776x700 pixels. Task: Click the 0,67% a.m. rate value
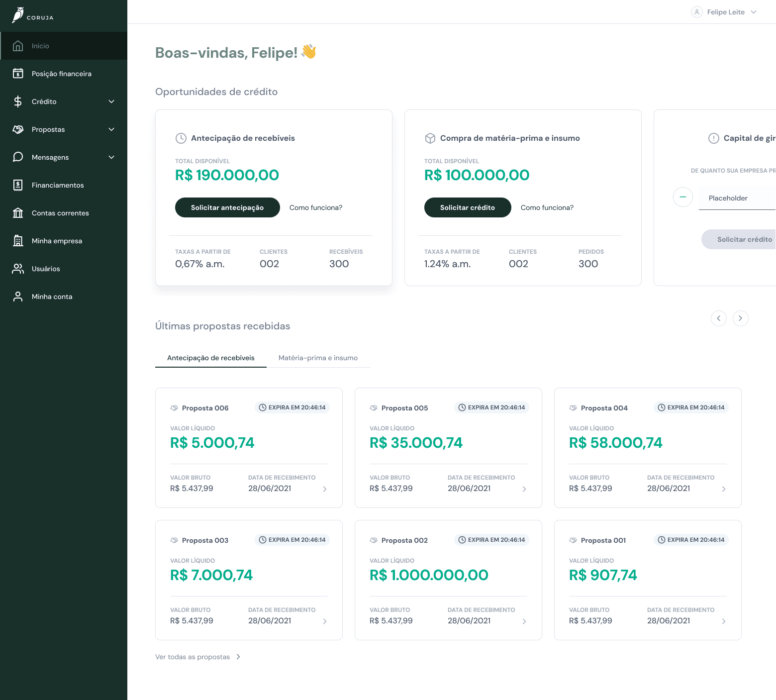[x=200, y=264]
